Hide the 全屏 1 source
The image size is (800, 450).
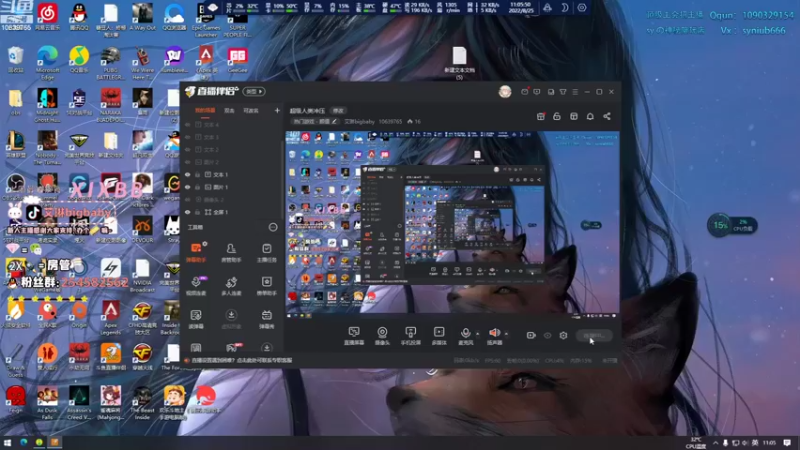pyautogui.click(x=188, y=212)
